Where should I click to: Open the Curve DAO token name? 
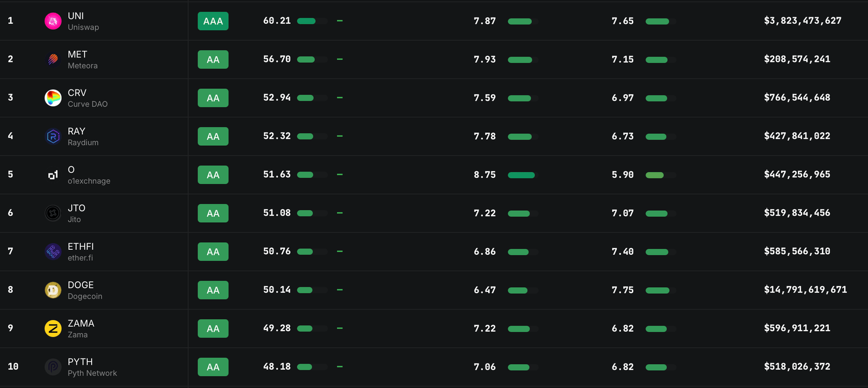pos(87,104)
